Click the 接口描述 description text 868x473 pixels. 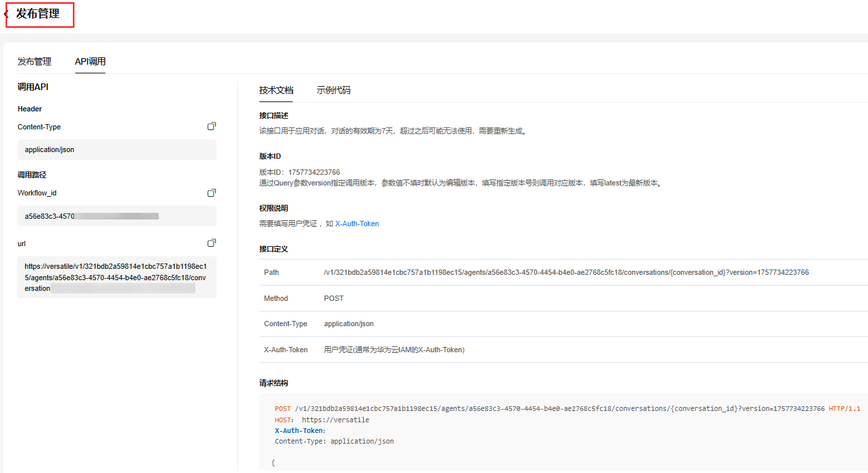point(393,131)
